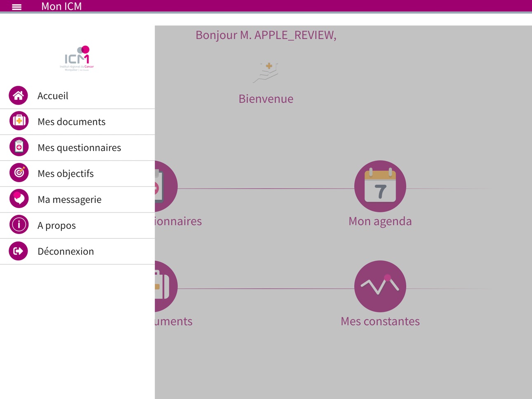
Task: Select the Mes documents menu entry
Action: pos(78,122)
